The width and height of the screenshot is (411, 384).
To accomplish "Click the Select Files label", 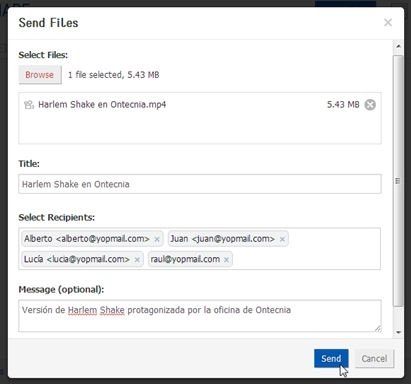I will coord(43,55).
